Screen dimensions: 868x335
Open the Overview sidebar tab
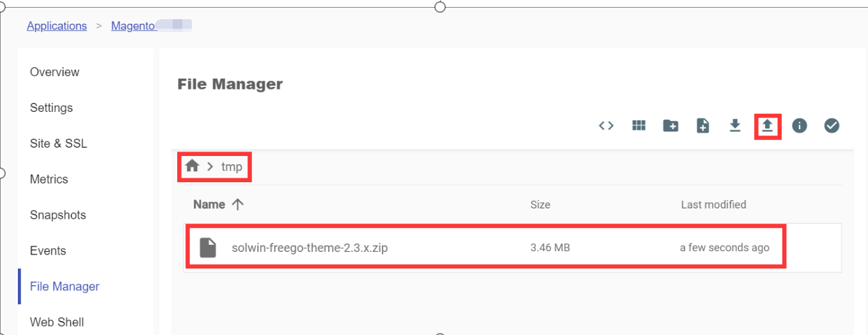pyautogui.click(x=54, y=72)
